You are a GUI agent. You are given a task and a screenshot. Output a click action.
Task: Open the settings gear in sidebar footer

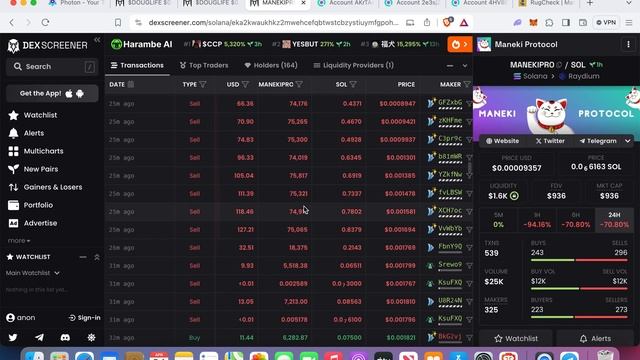click(91, 338)
